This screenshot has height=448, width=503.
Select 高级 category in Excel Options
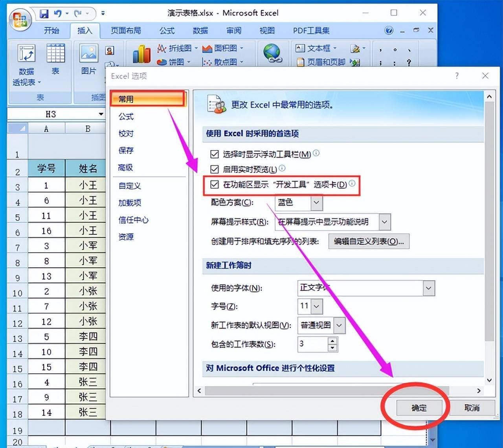coord(125,167)
